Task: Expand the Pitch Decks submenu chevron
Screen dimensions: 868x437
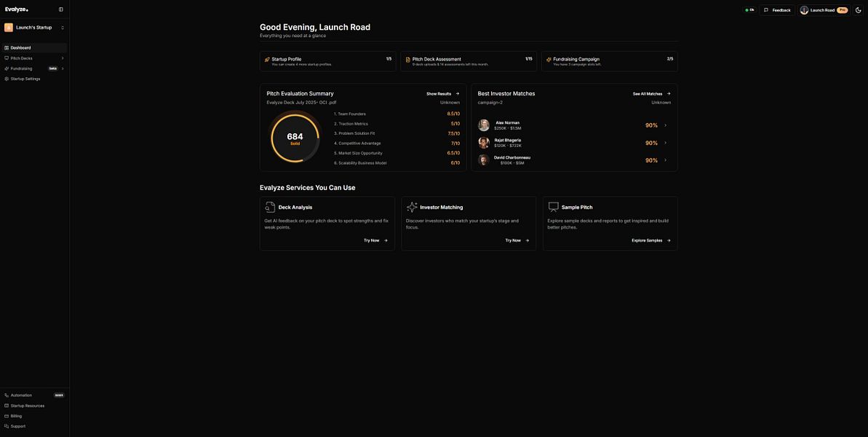Action: pos(63,58)
